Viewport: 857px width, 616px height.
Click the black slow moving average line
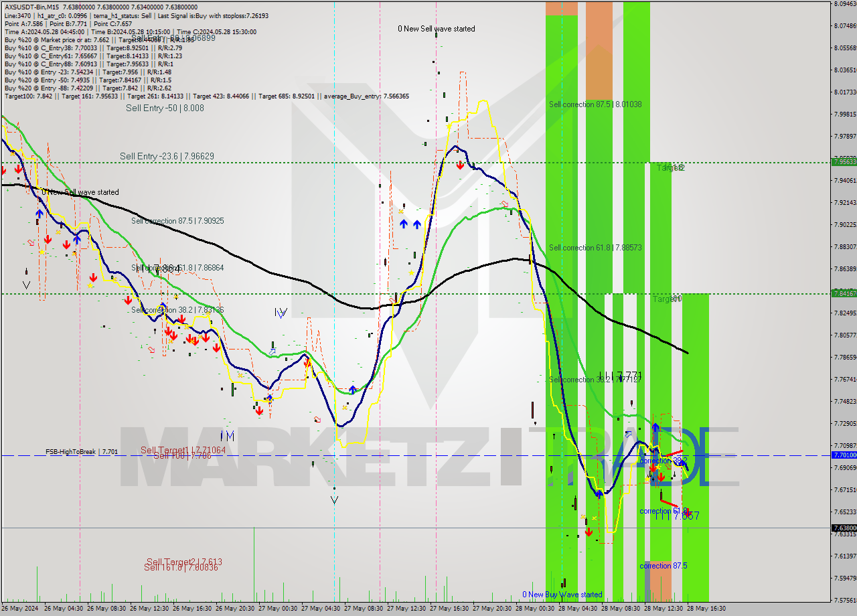click(268, 272)
